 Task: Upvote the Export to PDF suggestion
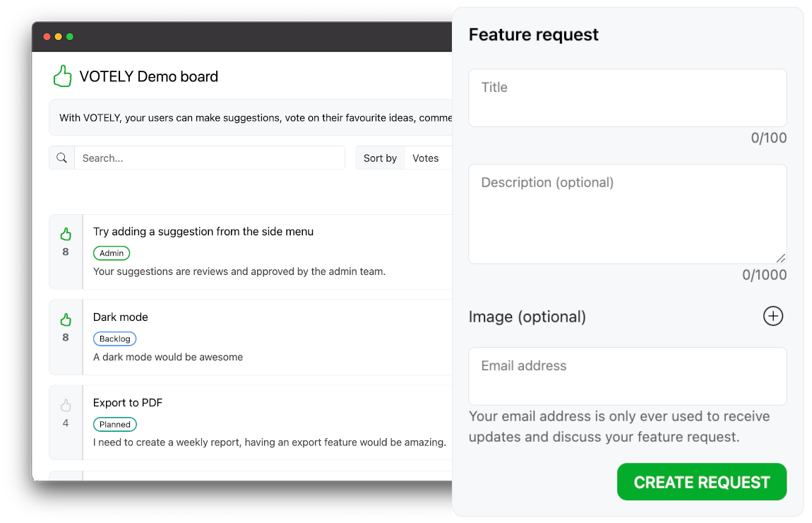coord(66,405)
